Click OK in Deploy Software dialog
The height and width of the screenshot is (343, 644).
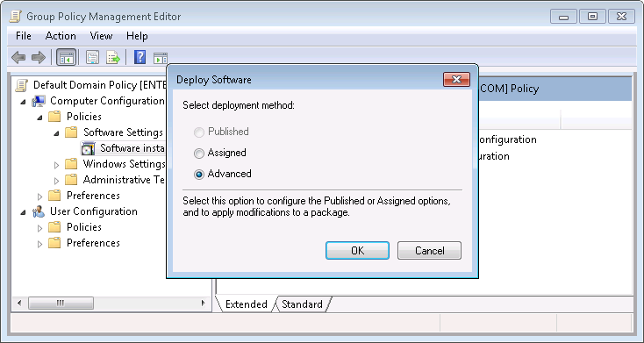(x=357, y=251)
